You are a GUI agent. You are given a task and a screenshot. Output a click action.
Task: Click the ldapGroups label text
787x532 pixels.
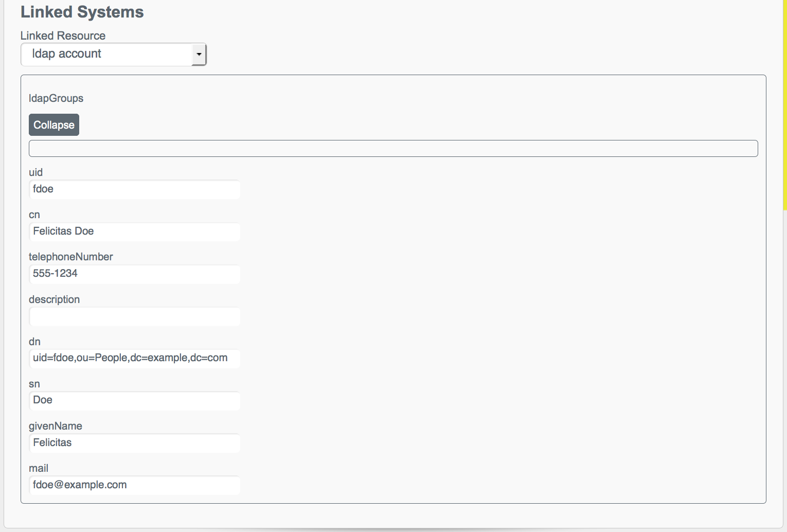click(x=56, y=98)
